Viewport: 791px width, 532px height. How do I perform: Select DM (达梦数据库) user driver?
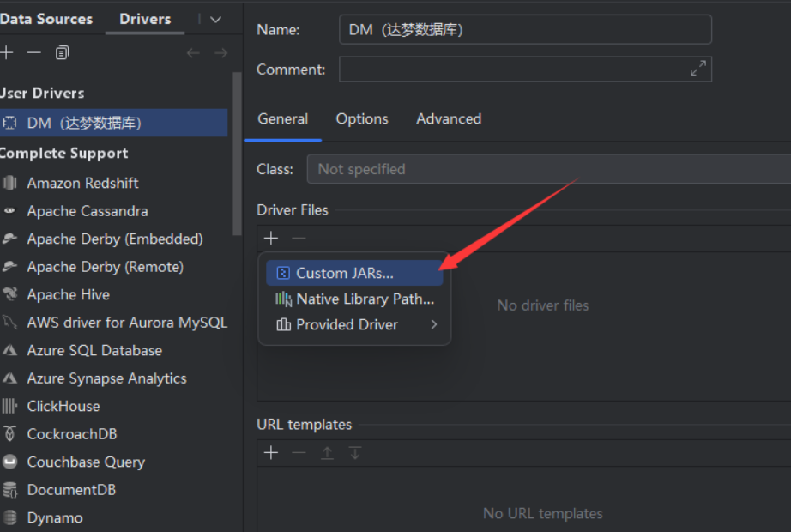point(113,123)
